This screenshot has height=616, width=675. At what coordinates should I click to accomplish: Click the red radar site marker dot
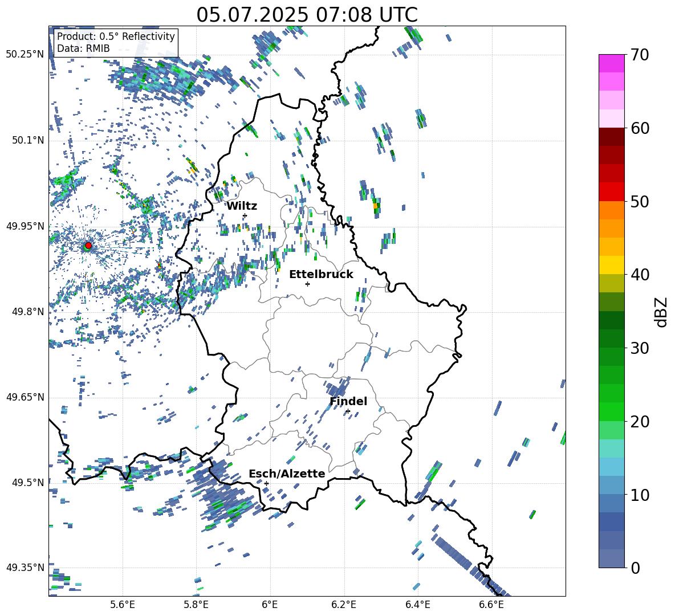(x=88, y=246)
